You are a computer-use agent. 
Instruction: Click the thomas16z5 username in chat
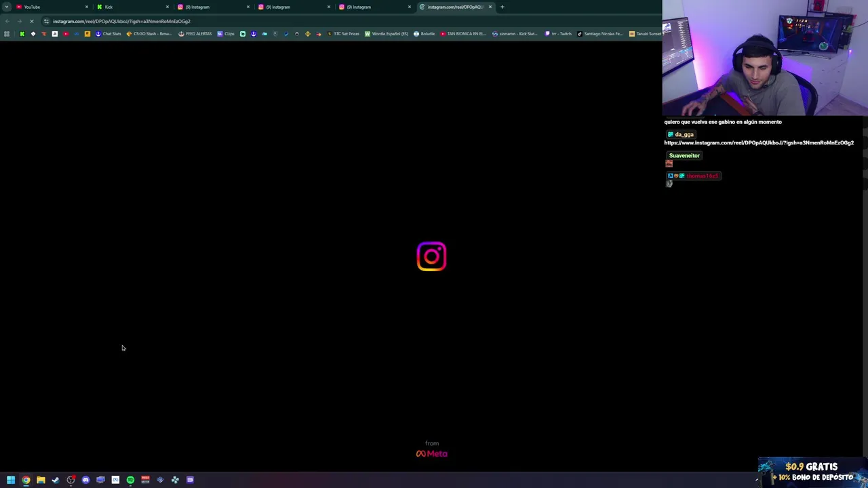[x=702, y=176]
